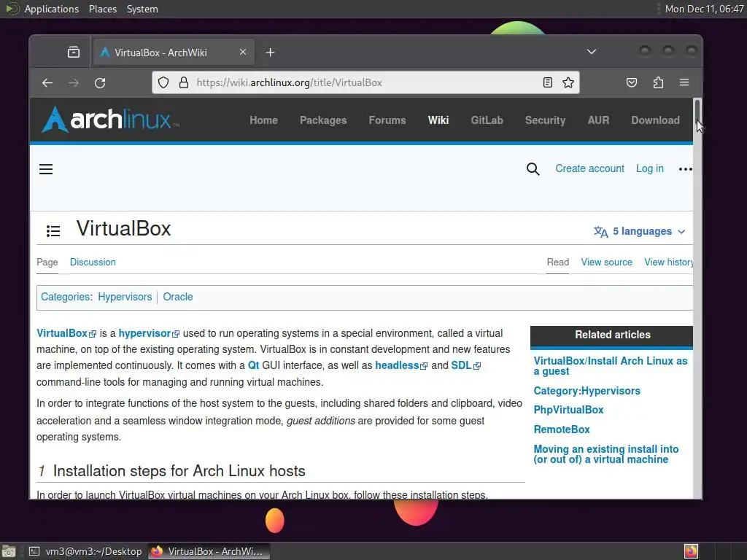Click the Categories link
Viewport: 747px width, 560px height.
pyautogui.click(x=65, y=297)
